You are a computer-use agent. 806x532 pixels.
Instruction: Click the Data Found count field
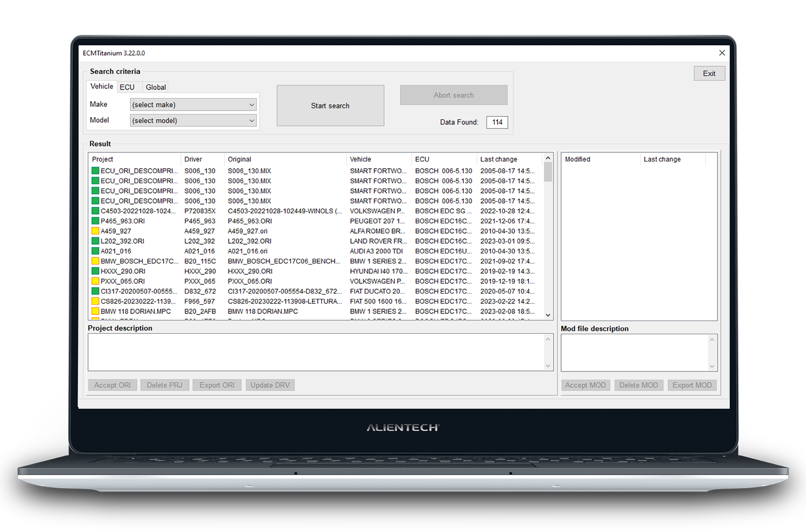click(497, 122)
